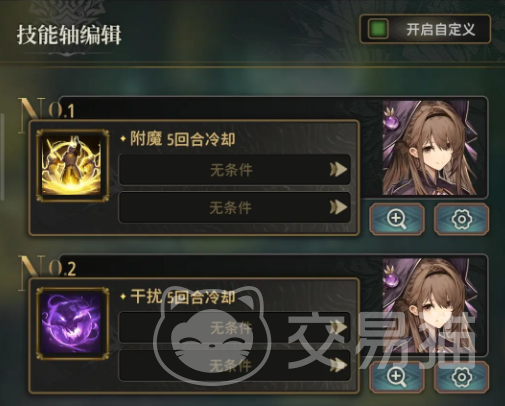Open magnifier view for skill No.2
505x406 pixels.
397,377
